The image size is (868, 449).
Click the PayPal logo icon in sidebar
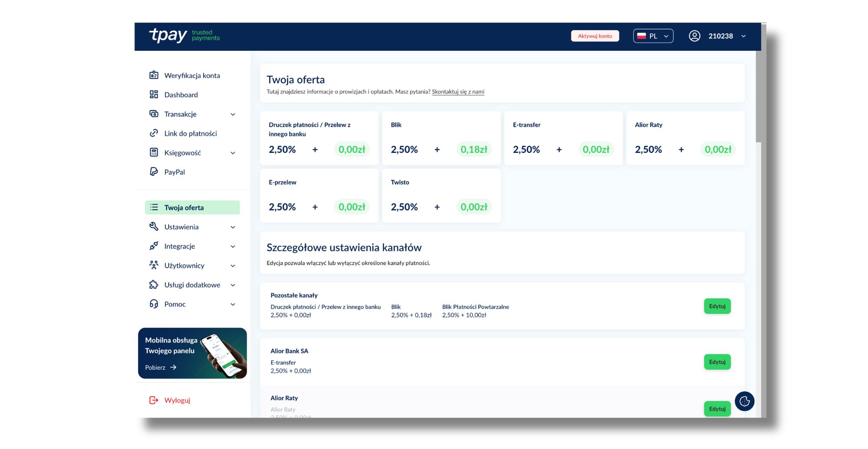154,172
